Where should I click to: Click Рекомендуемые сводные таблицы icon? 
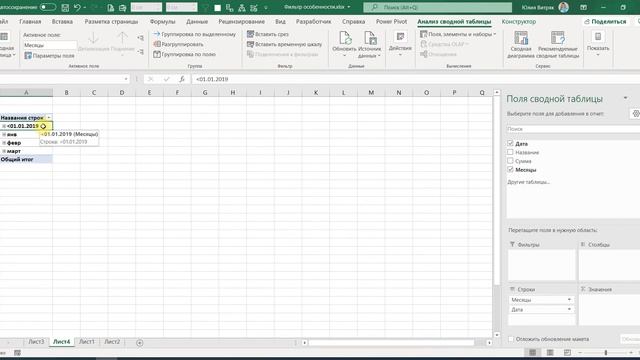pos(558,38)
